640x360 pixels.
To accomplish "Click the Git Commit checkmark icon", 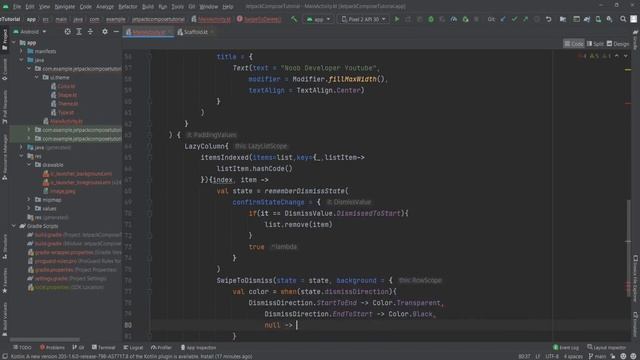I will click(x=514, y=19).
